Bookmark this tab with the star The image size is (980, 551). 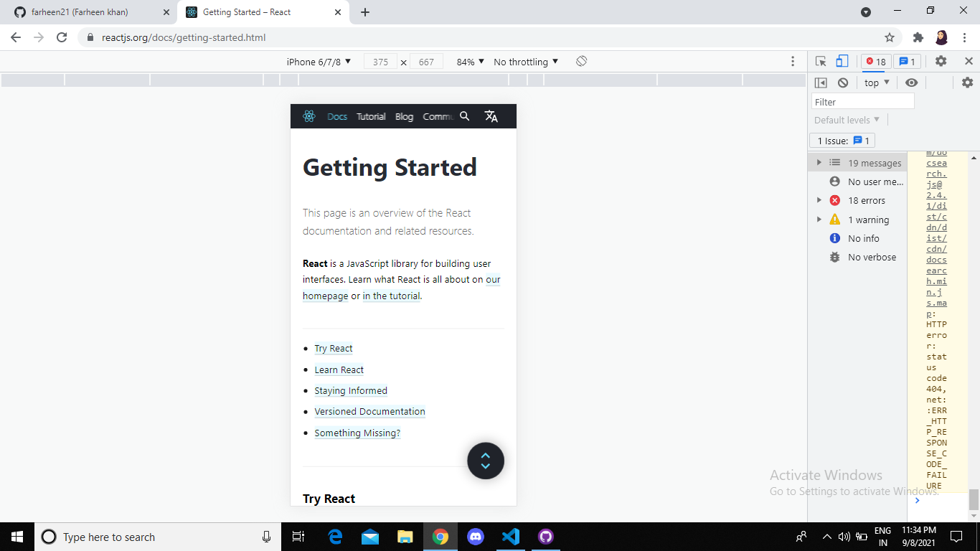click(x=890, y=37)
